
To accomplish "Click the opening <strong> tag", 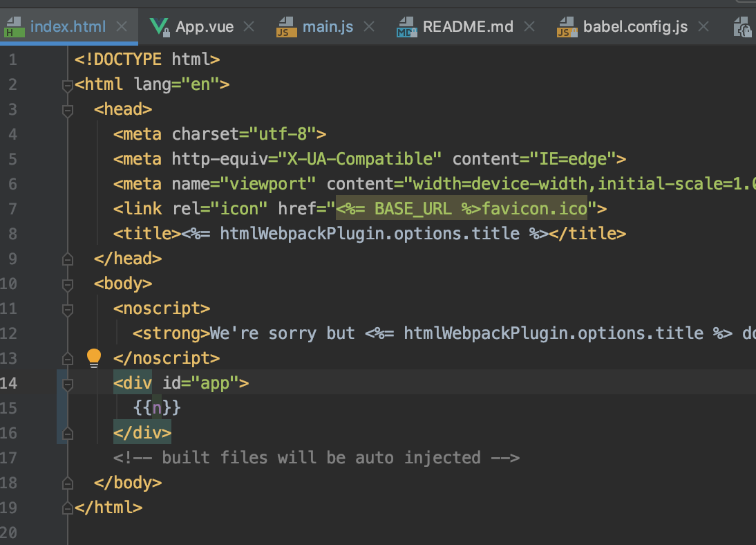I will pos(171,333).
